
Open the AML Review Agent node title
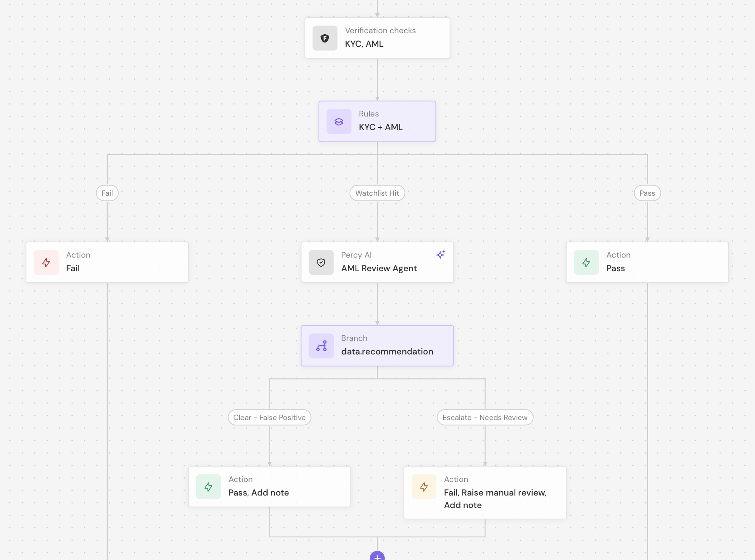tap(379, 268)
